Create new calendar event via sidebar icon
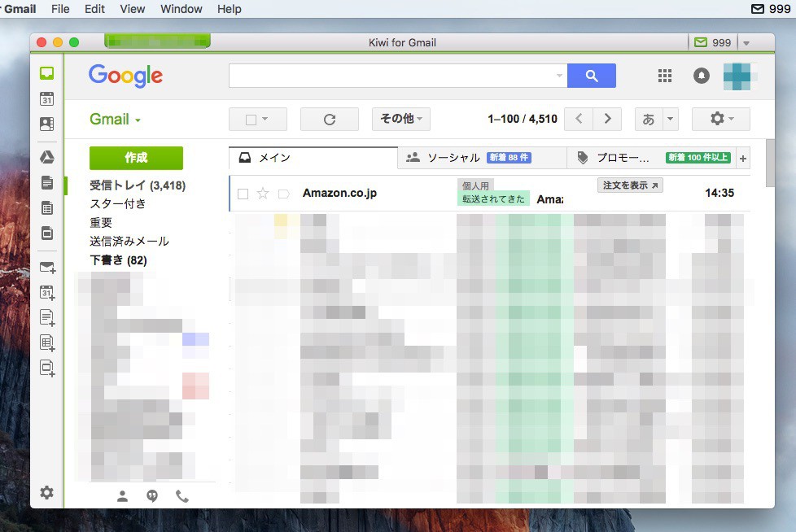Screen dimensions: 796x532 (x=47, y=293)
